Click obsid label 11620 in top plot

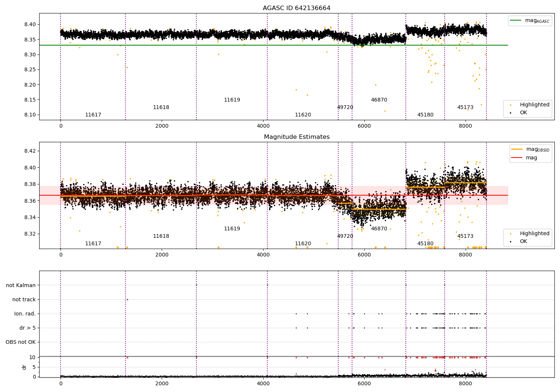(303, 115)
